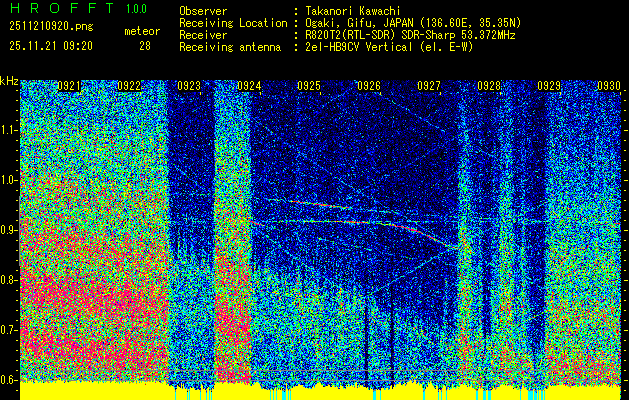Click the Receiver label

coord(203,35)
